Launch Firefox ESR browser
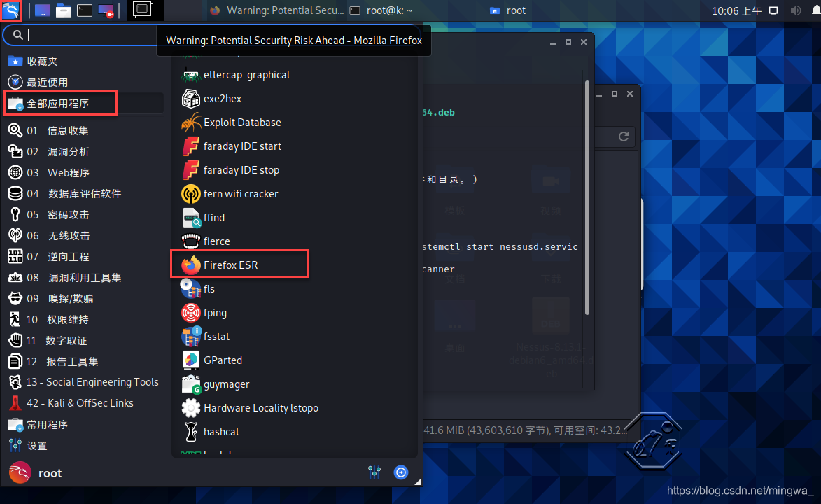 point(294,265)
